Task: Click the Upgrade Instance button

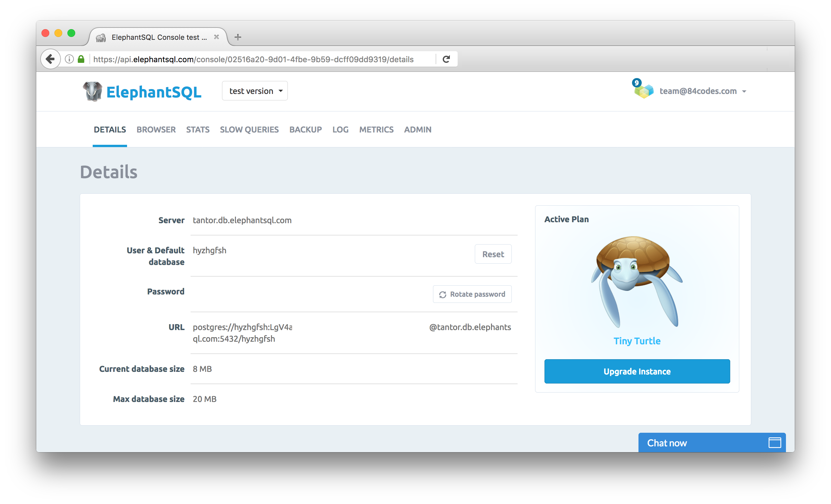Action: (637, 371)
